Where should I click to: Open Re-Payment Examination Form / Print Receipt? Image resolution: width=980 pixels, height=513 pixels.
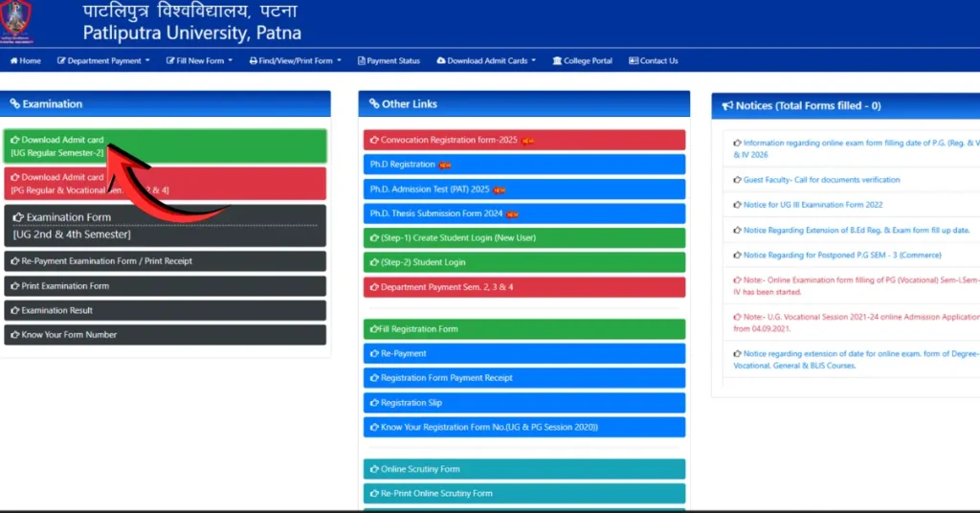click(165, 261)
